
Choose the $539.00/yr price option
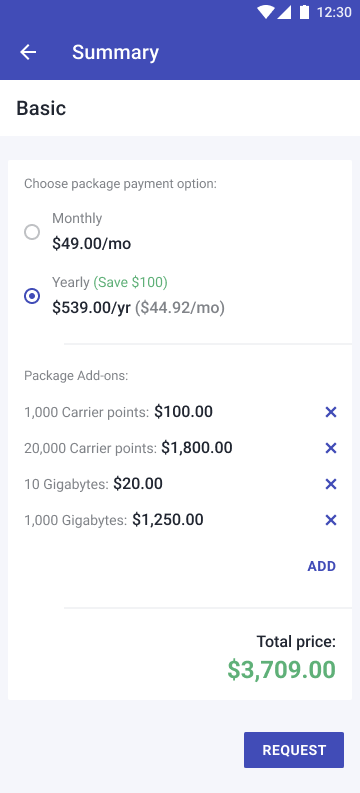(92, 308)
